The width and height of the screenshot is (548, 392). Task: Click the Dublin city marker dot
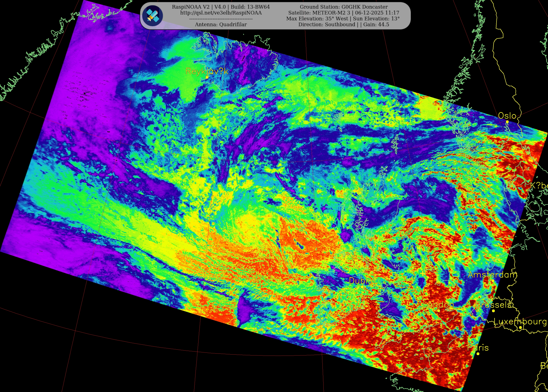(x=362, y=287)
